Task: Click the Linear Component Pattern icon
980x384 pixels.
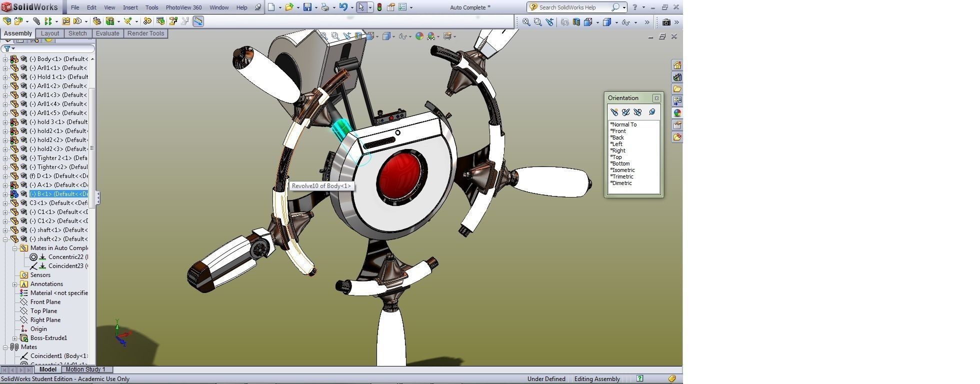Action: (48, 21)
